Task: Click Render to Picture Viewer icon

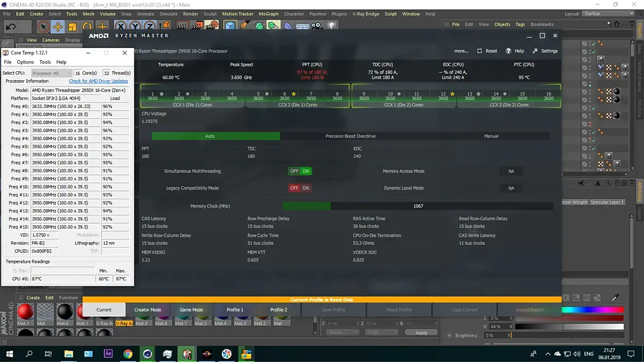Action: [x=196, y=26]
